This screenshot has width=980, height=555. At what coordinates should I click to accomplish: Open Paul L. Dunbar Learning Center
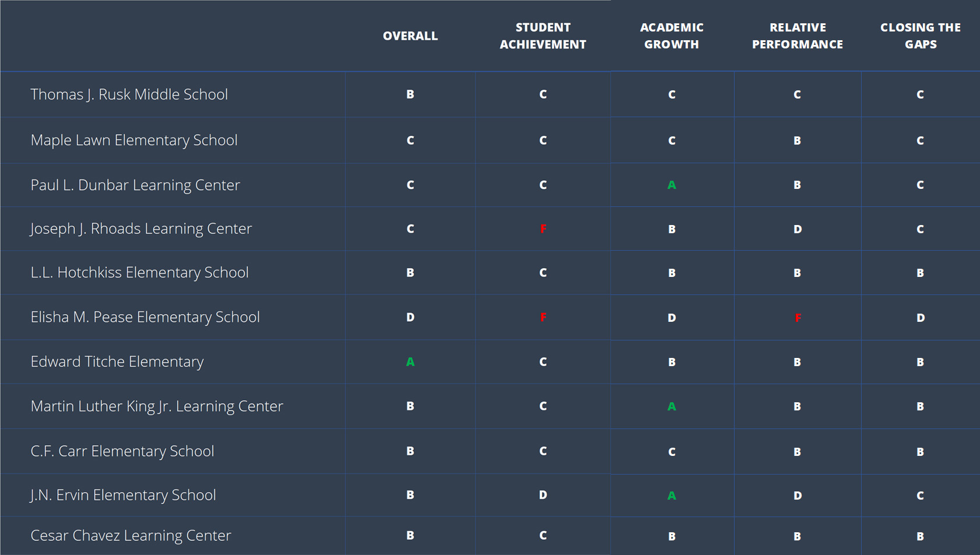pos(135,185)
